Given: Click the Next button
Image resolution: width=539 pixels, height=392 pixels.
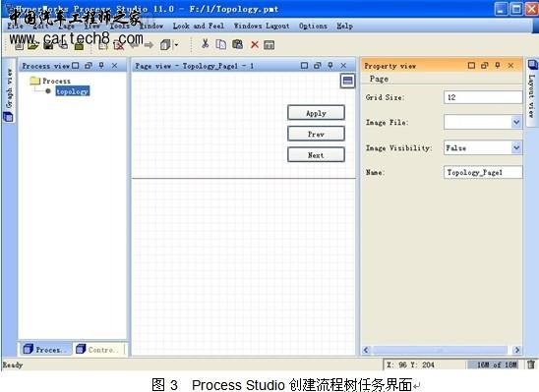Looking at the screenshot, I should pos(316,155).
